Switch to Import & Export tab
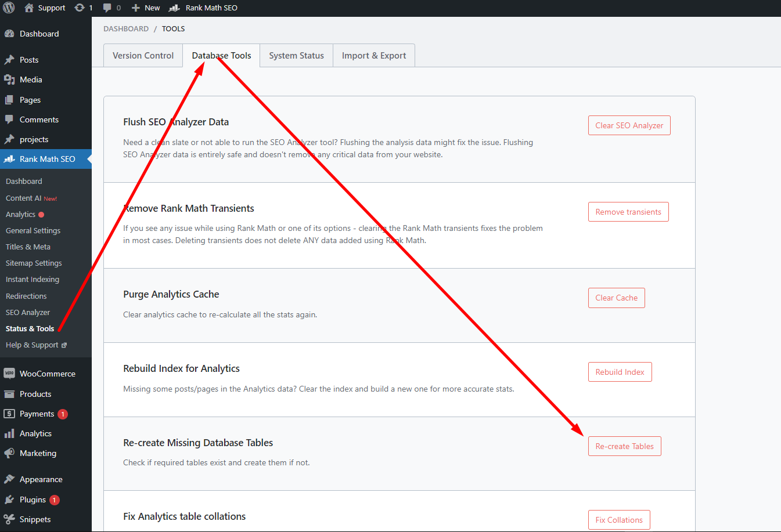 click(x=374, y=56)
